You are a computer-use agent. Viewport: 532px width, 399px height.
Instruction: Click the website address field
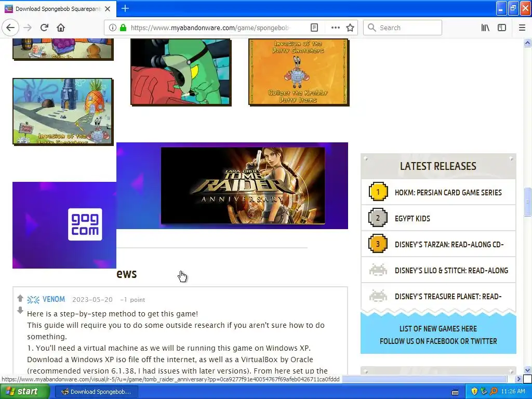click(210, 28)
